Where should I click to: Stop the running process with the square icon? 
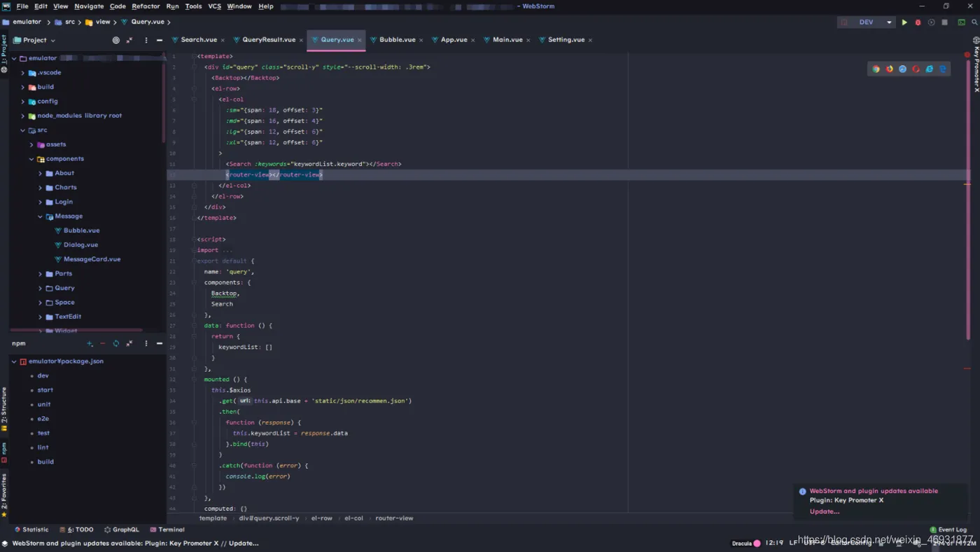point(944,22)
